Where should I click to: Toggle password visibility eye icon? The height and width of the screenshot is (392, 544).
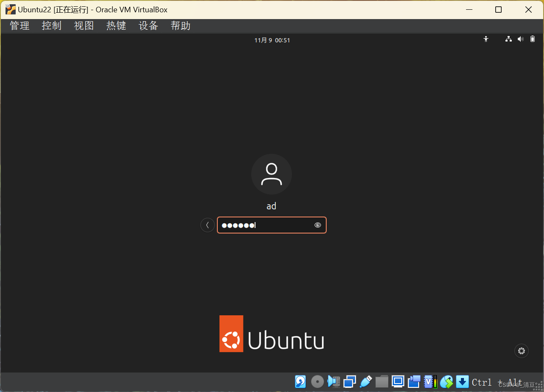(318, 225)
